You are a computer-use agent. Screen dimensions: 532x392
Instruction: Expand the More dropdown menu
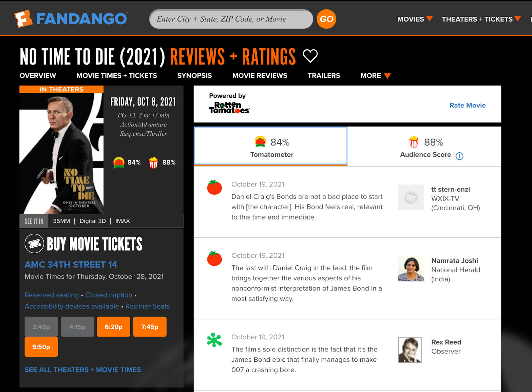(x=375, y=75)
